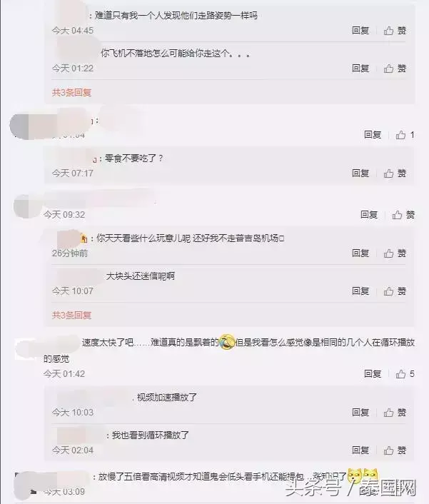Reply to the 09:32 comment
The width and height of the screenshot is (429, 504).
[369, 215]
